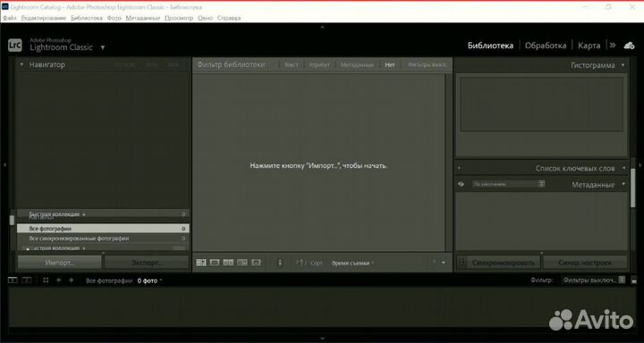
Task: Click the Lrc logo icon
Action: click(15, 46)
